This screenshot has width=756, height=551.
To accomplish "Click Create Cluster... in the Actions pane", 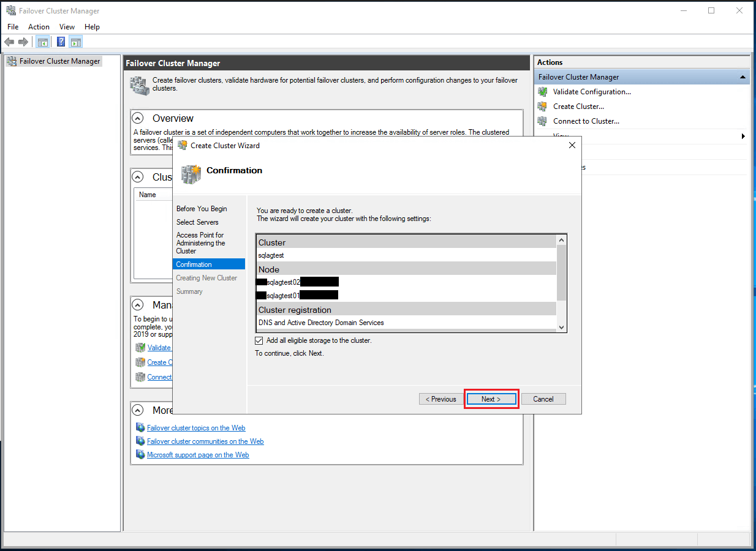I will (x=578, y=107).
